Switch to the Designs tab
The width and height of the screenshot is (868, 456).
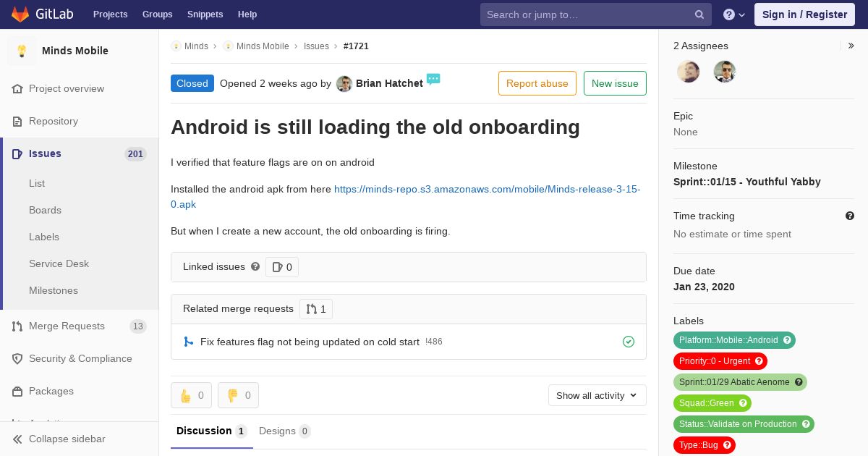pos(285,431)
